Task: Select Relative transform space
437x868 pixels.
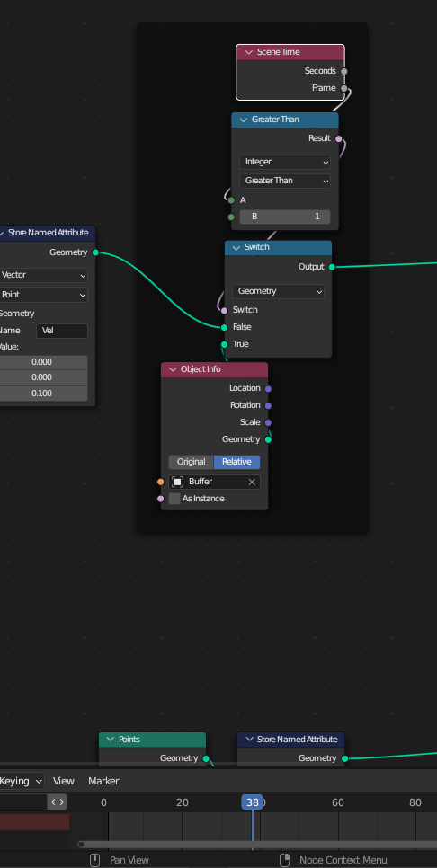Action: click(x=236, y=462)
